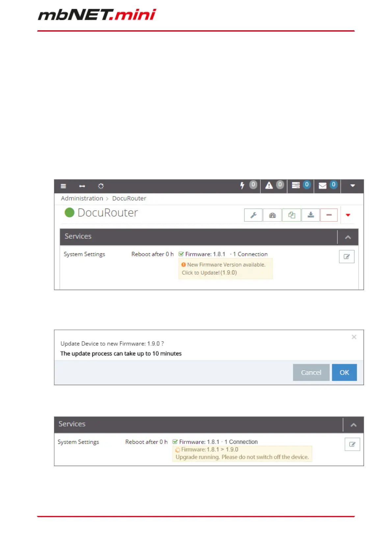Click the orange exclamation icon in firmware notice

click(184, 264)
